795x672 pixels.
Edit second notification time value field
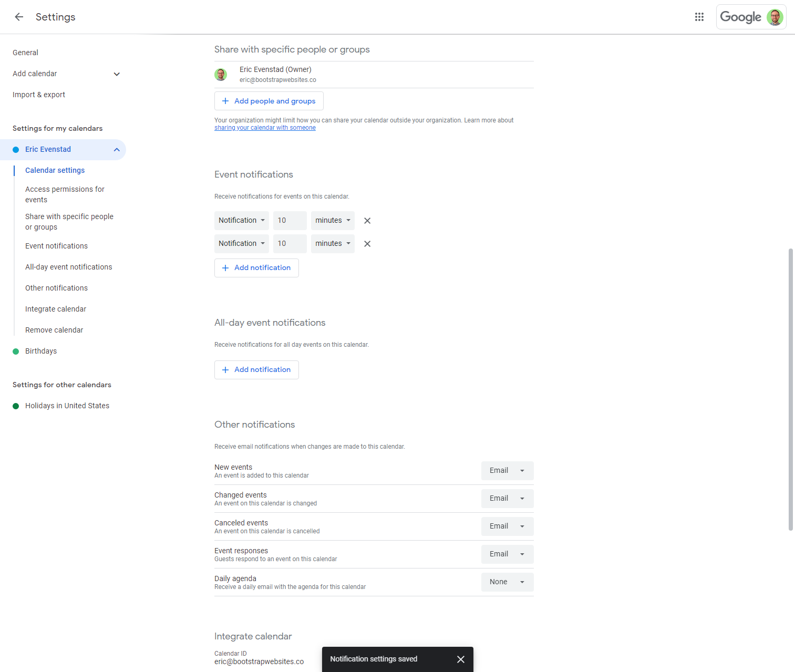[x=290, y=244]
